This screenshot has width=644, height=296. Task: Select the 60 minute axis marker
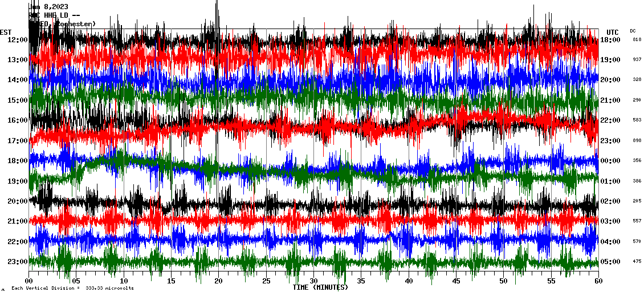tap(598, 281)
